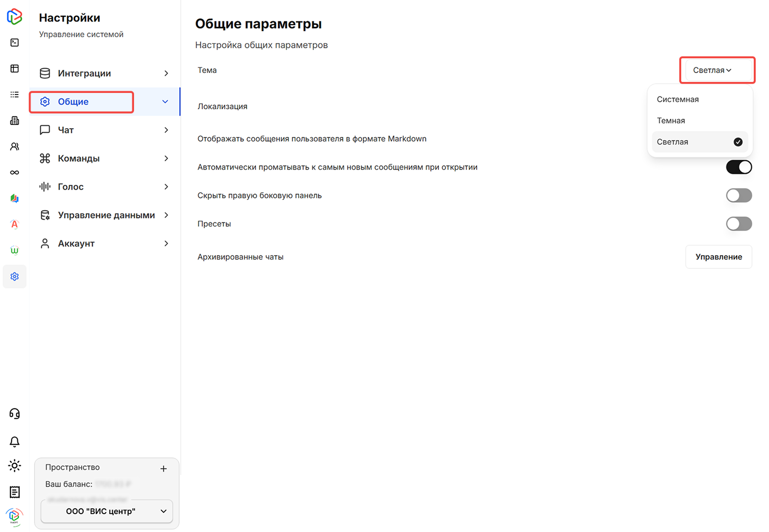Select Темная theme option
This screenshot has width=769, height=532.
[671, 121]
